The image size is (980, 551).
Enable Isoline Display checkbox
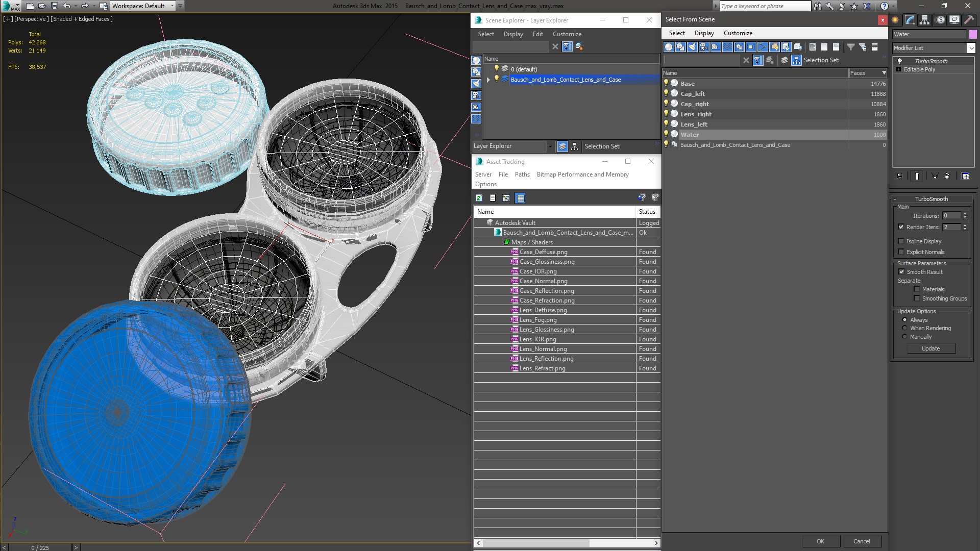pyautogui.click(x=901, y=241)
